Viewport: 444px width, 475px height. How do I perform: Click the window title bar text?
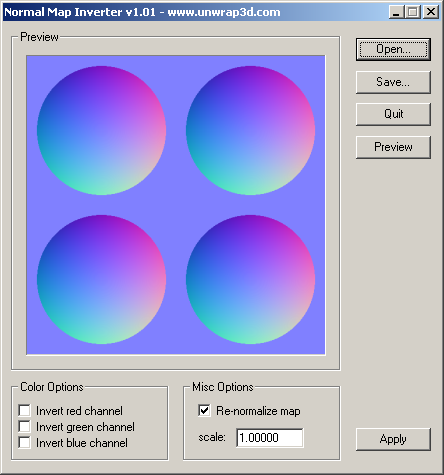(x=142, y=12)
